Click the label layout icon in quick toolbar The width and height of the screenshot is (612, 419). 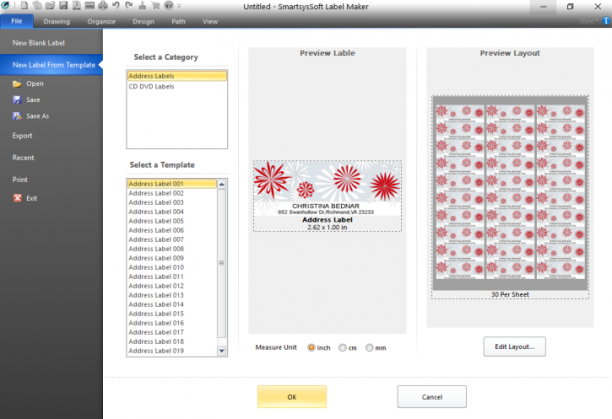point(89,5)
